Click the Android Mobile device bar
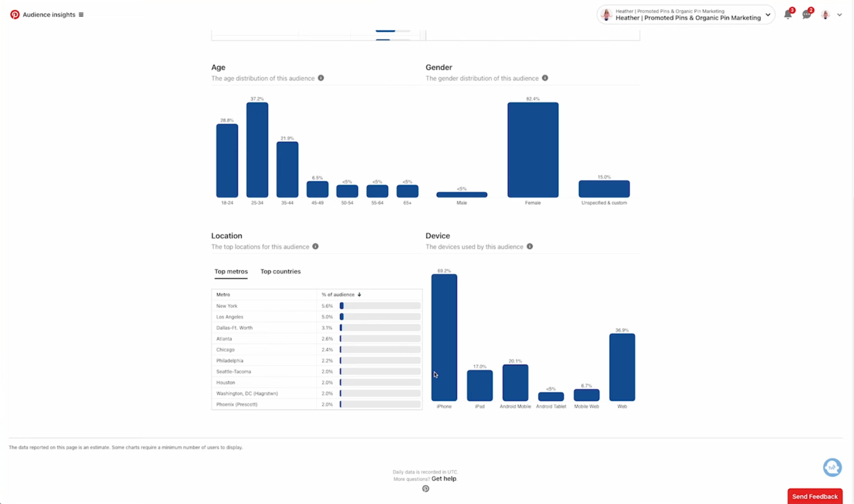Viewport: 854px width, 504px height. 516,383
